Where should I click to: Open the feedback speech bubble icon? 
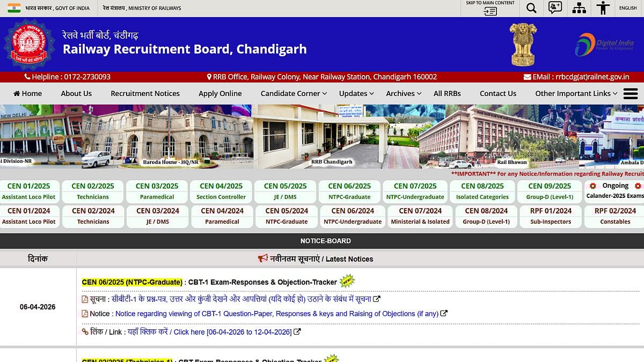(x=555, y=8)
